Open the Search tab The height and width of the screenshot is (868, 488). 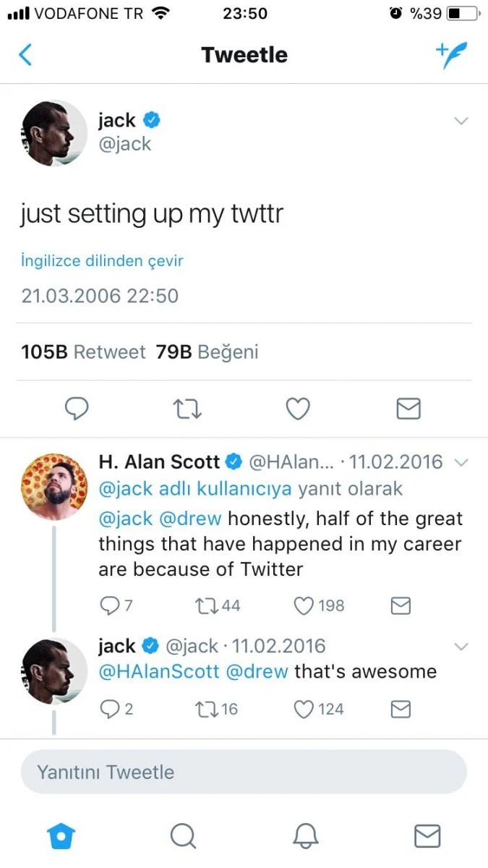[x=183, y=835]
